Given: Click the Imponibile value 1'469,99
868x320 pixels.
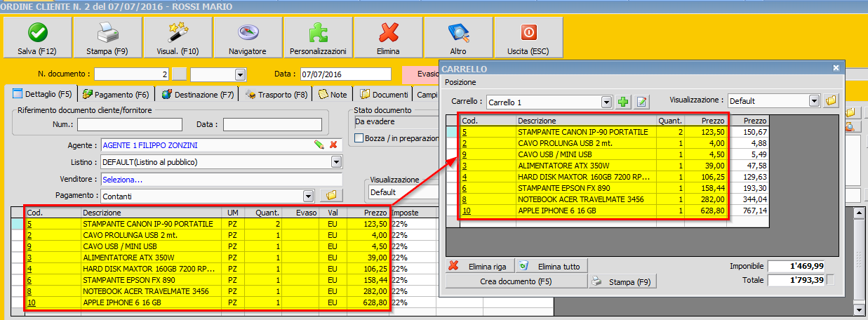Looking at the screenshot, I should pyautogui.click(x=796, y=266).
